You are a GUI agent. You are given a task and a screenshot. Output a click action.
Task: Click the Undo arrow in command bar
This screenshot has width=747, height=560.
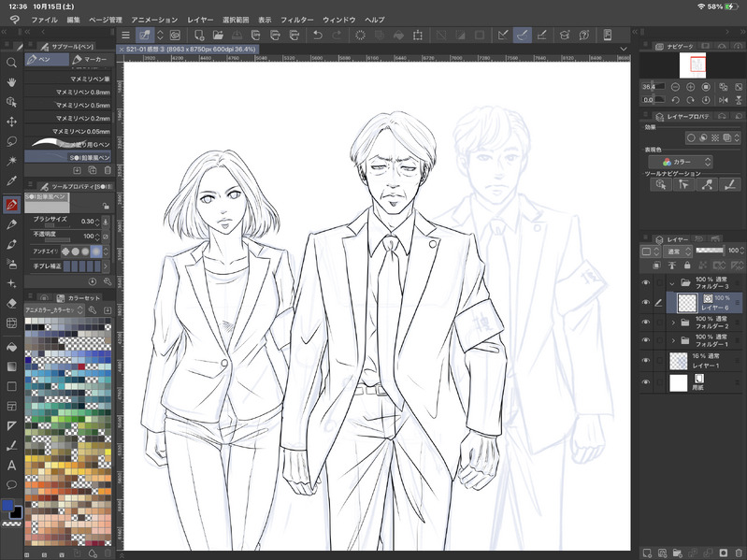(317, 36)
